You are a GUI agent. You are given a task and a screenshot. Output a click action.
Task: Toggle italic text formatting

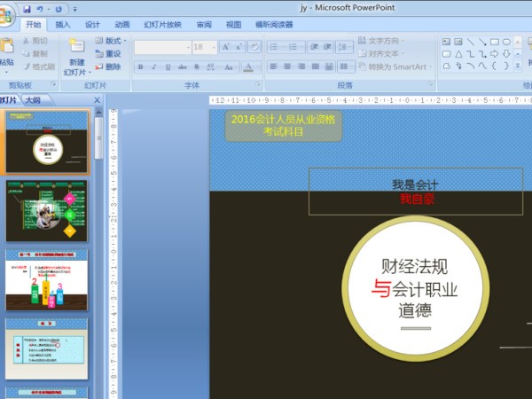point(154,66)
